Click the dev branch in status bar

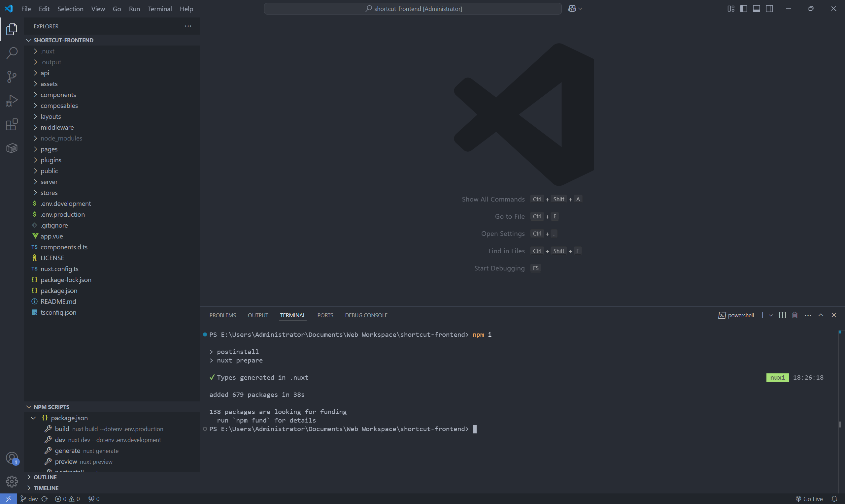29,499
